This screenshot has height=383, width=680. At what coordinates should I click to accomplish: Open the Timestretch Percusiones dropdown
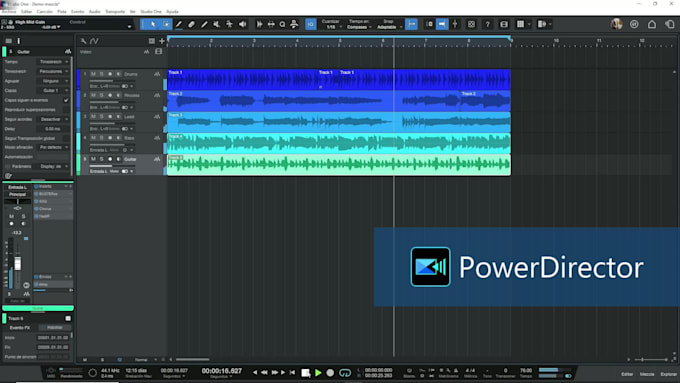pos(53,72)
